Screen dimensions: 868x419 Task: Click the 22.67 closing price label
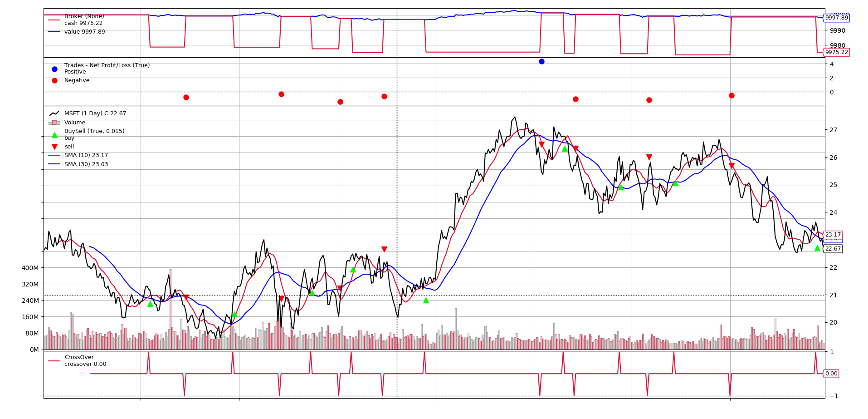click(833, 249)
